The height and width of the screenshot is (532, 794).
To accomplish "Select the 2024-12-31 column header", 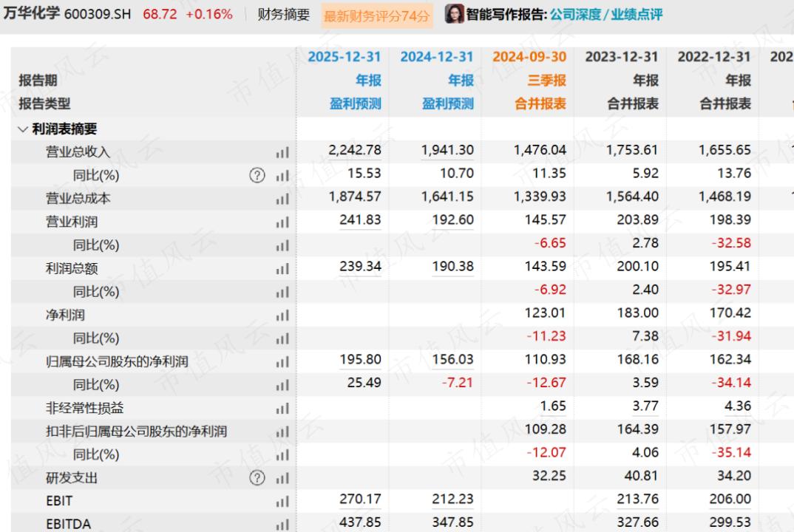I will [436, 57].
